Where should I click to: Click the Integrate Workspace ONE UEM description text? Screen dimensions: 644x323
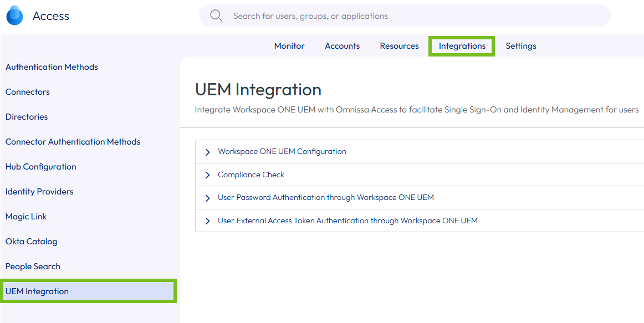tap(416, 110)
